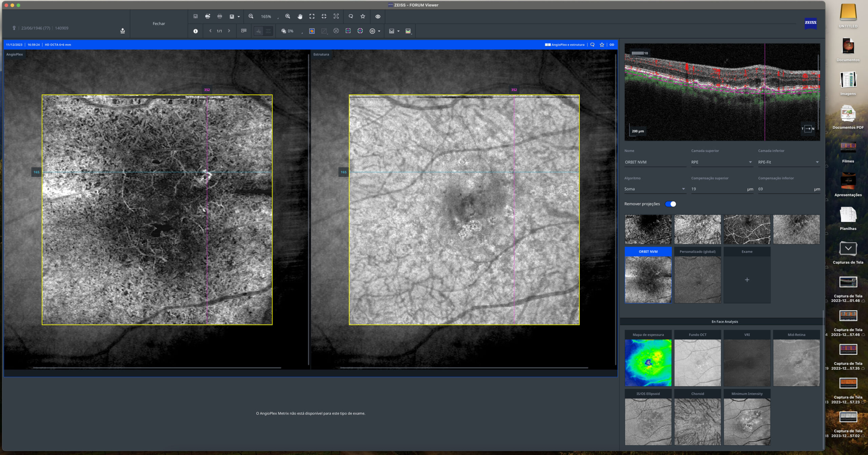Click the info circle icon

[196, 31]
